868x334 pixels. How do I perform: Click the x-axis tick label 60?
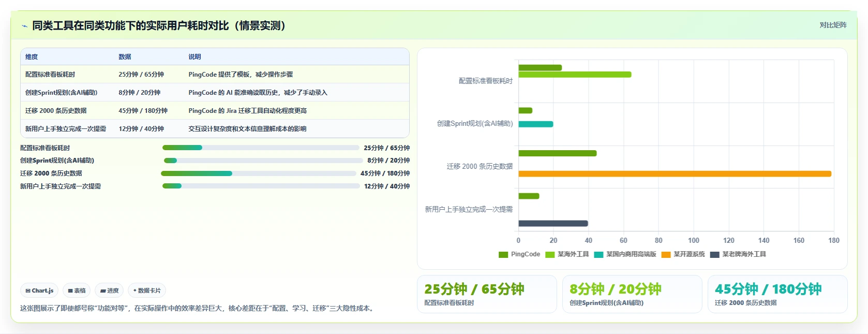tap(623, 241)
